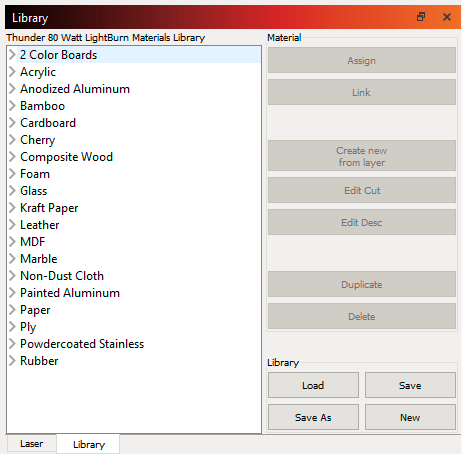Expand the Leather material group

point(12,225)
